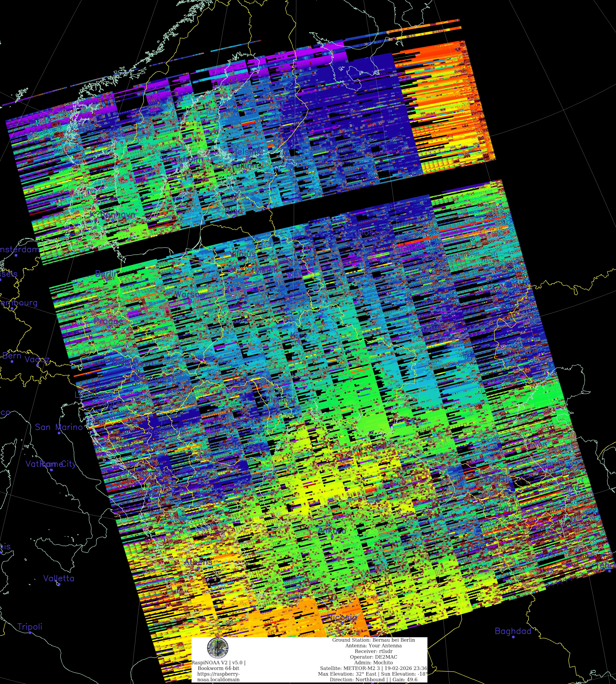616x684 pixels.
Task: Click the Ground Station Bernau bei Berlin text
Action: 373,640
